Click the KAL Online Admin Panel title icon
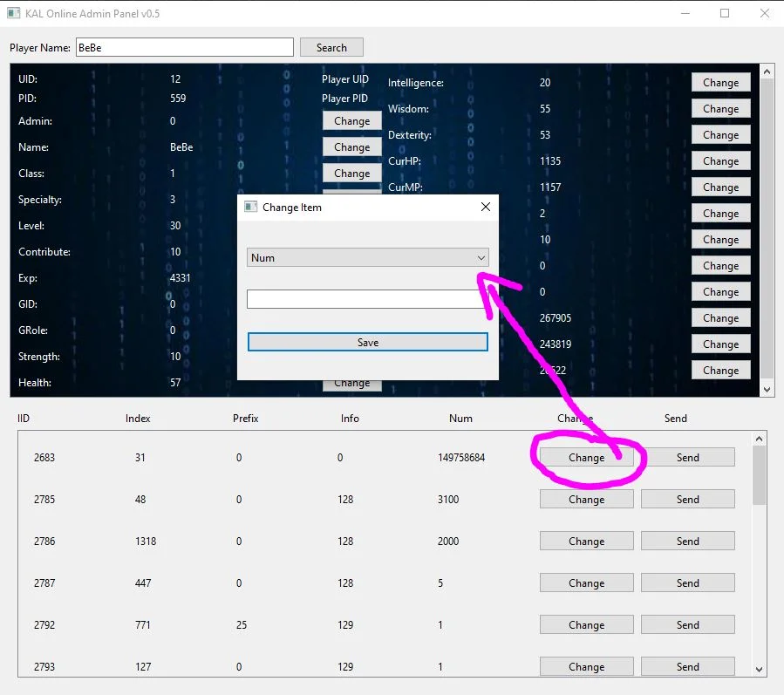784x695 pixels. pyautogui.click(x=13, y=13)
